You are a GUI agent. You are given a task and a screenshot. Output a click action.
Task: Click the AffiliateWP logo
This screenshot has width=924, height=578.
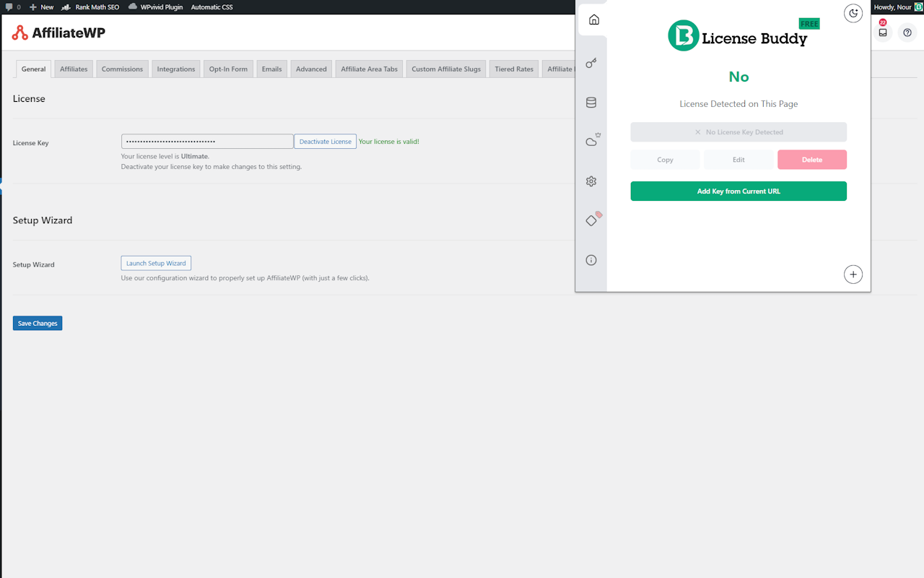pos(59,33)
